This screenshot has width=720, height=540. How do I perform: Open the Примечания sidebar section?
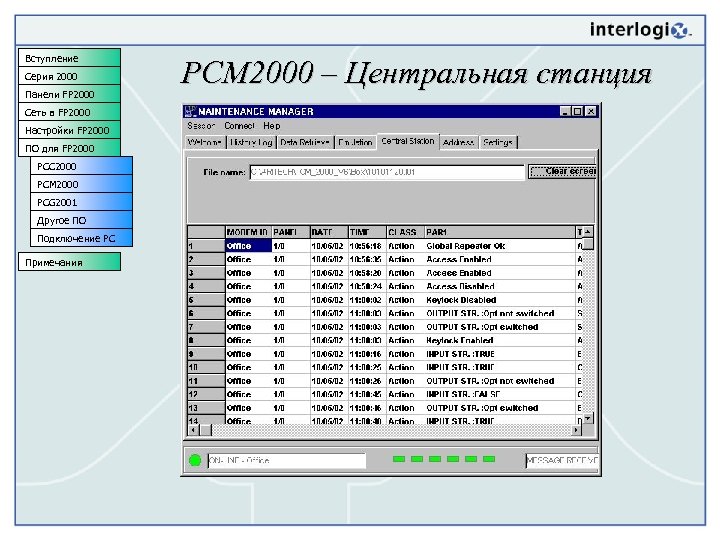pos(69,262)
